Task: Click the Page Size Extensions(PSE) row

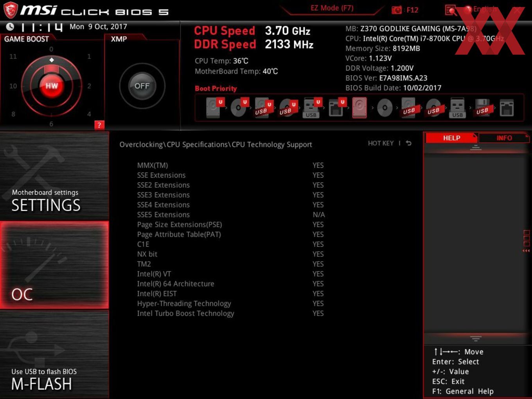Action: [x=231, y=224]
